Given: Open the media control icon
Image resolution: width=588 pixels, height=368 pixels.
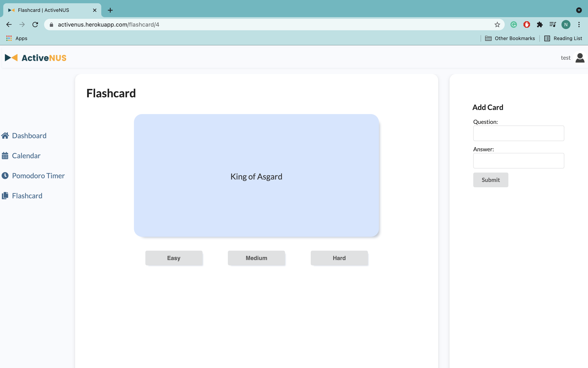Looking at the screenshot, I should tap(552, 25).
